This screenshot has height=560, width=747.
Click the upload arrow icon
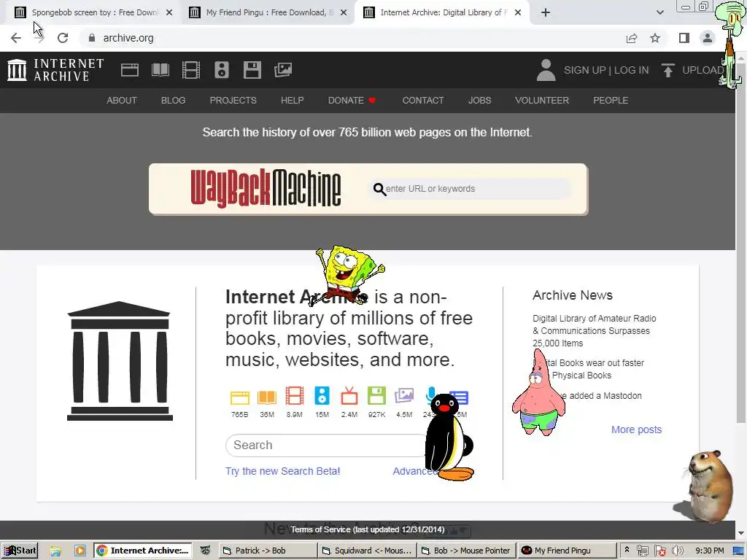668,70
